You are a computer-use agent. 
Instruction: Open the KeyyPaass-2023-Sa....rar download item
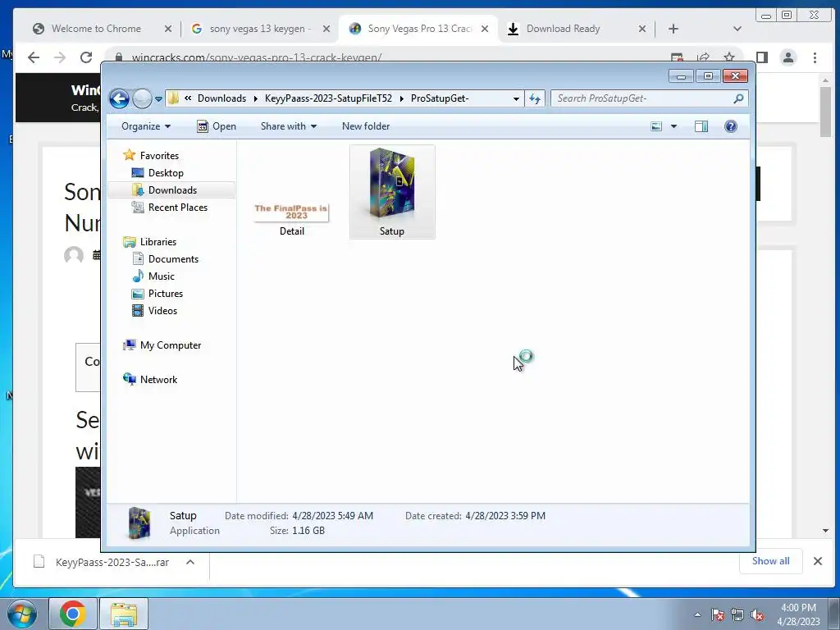tap(102, 562)
